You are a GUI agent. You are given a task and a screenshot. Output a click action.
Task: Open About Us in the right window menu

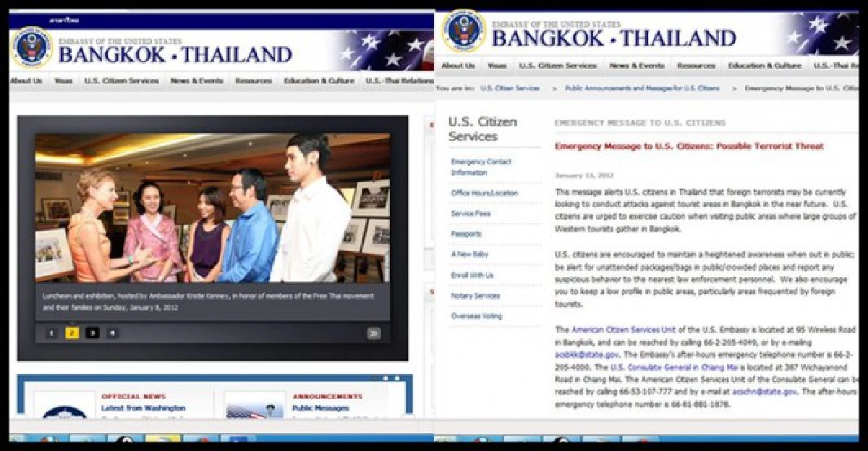point(458,65)
